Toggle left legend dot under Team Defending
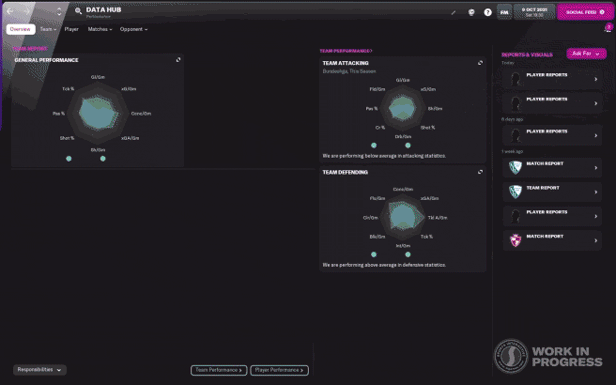616x385 pixels. tap(374, 255)
